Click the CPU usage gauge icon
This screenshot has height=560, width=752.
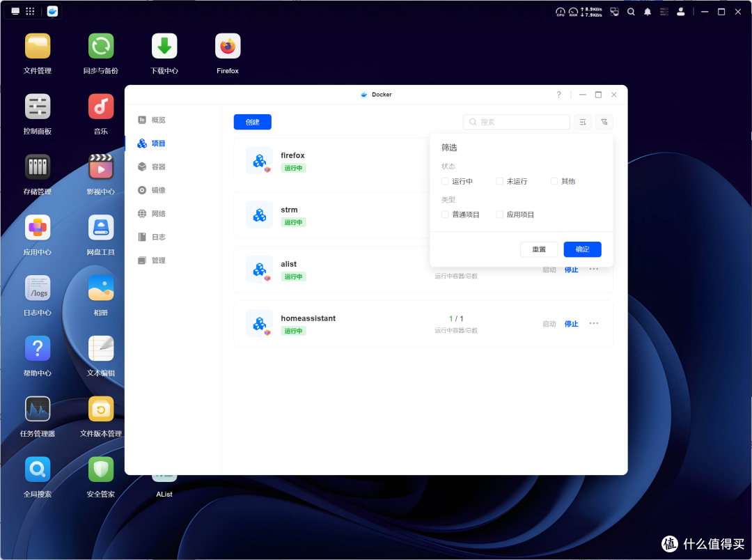coord(560,12)
